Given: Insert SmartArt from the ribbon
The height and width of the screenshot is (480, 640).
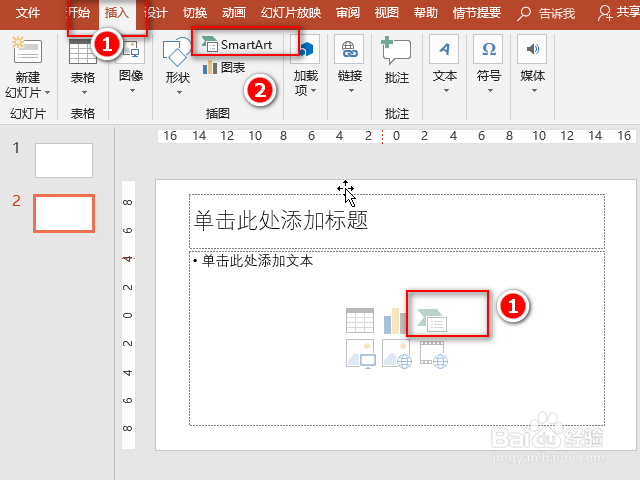Looking at the screenshot, I should coord(237,44).
